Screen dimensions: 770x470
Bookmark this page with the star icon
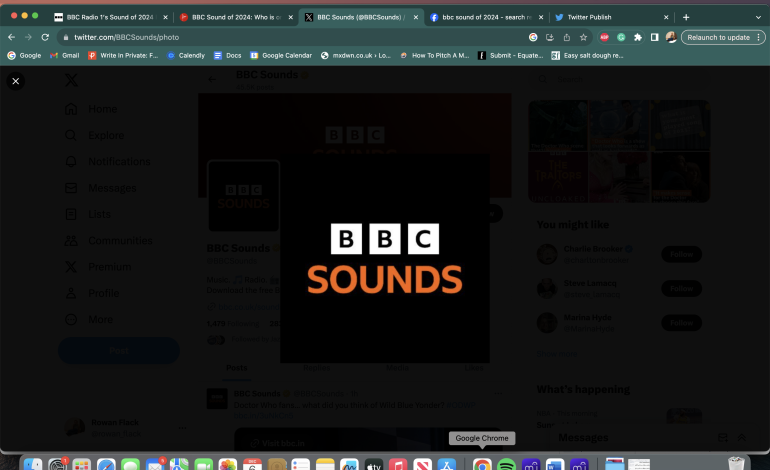click(583, 37)
